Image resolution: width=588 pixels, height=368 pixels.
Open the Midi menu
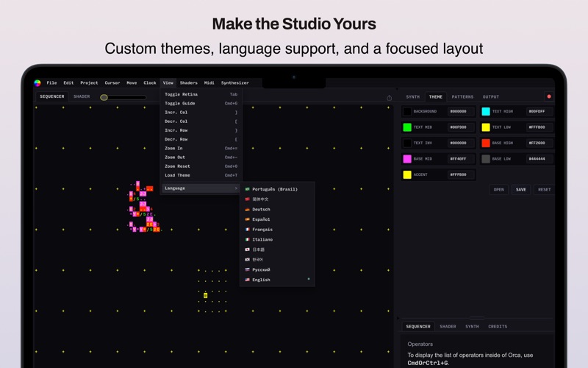(x=209, y=83)
